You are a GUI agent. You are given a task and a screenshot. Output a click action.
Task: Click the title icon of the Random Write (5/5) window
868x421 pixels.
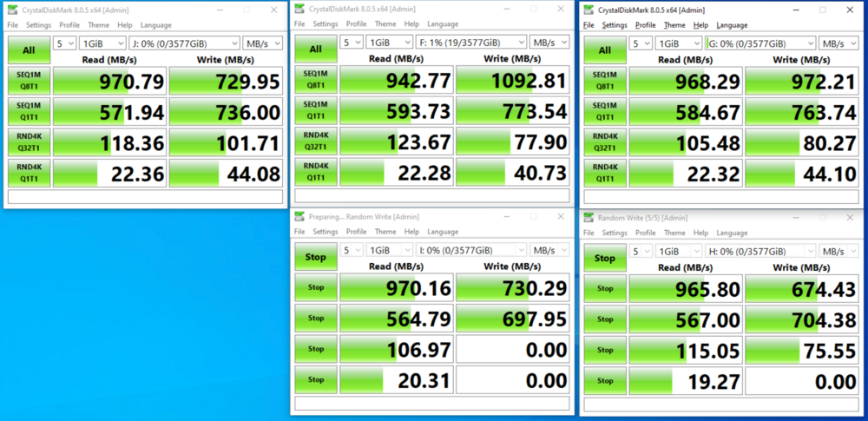(589, 218)
